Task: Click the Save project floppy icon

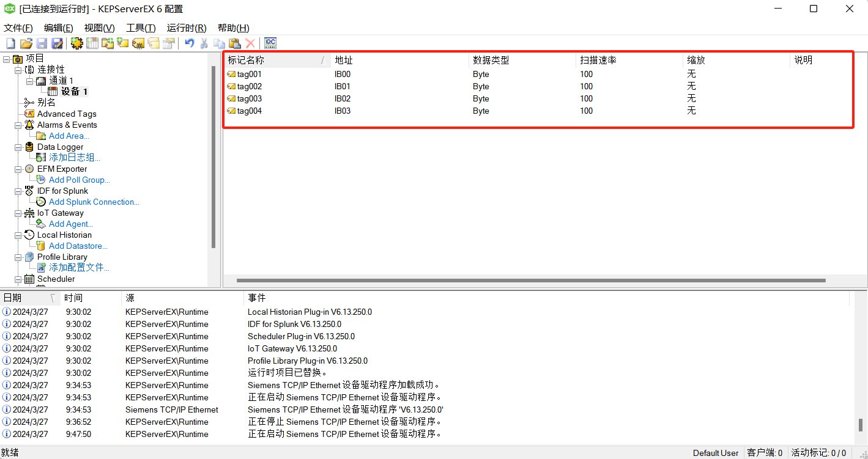Action: 42,43
